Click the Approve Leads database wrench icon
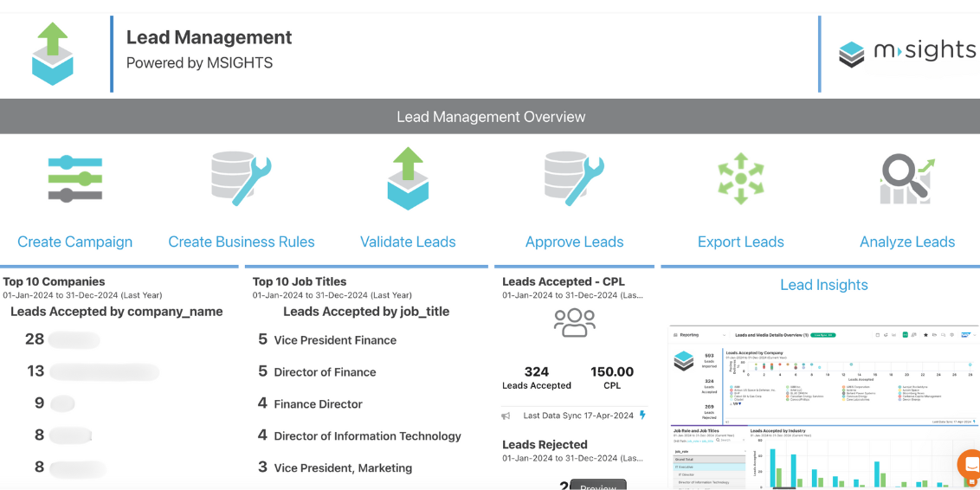980x490 pixels. coord(574,178)
